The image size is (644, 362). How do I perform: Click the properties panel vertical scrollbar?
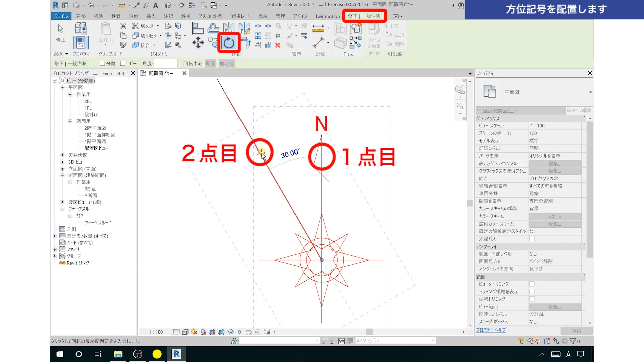coord(590,188)
